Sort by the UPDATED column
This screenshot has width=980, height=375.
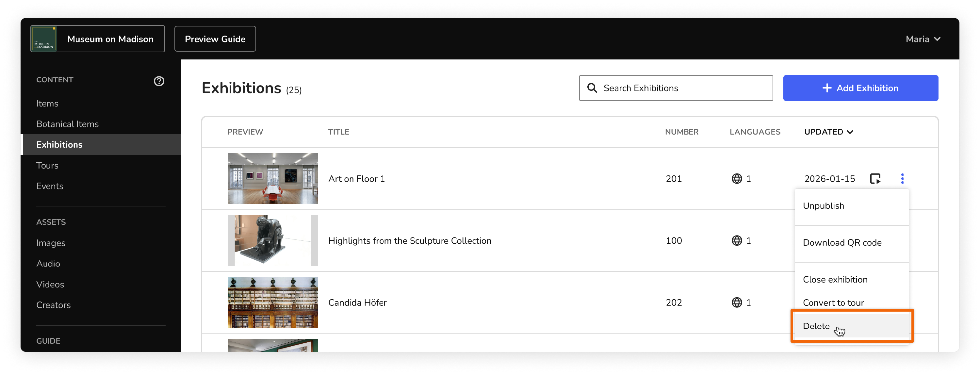pyautogui.click(x=828, y=132)
